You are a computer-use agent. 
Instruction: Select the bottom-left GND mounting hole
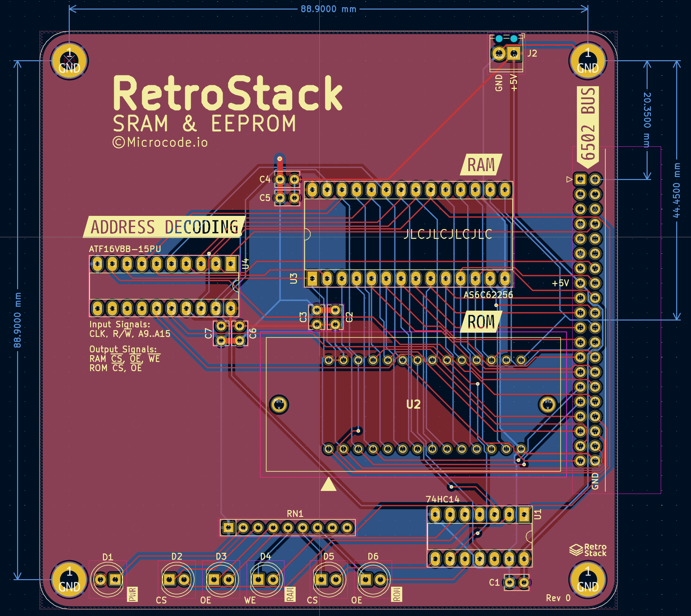click(69, 580)
